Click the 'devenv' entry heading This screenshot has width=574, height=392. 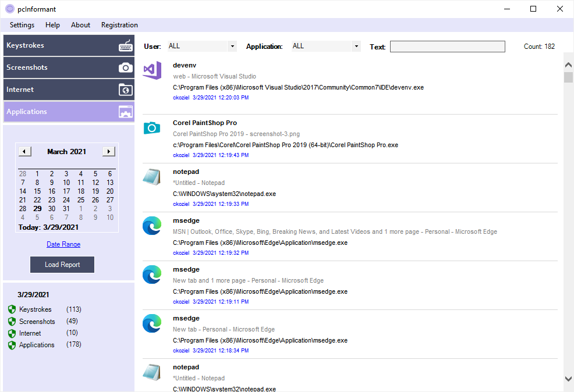point(185,65)
